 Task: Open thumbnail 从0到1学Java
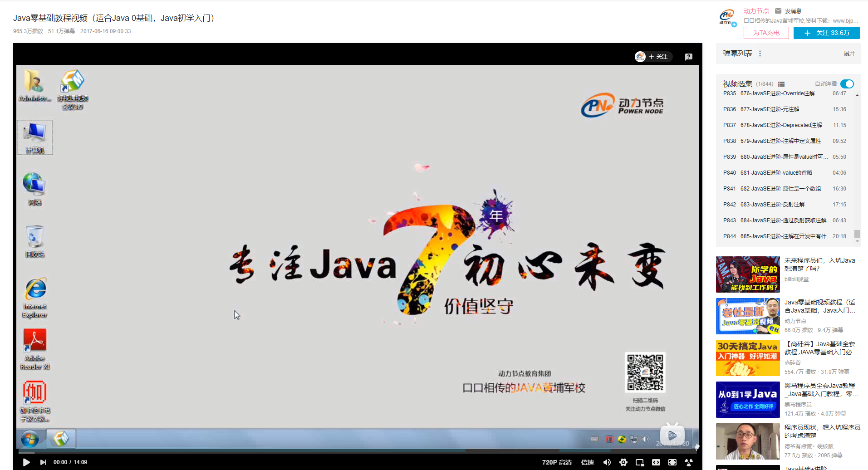(x=748, y=400)
